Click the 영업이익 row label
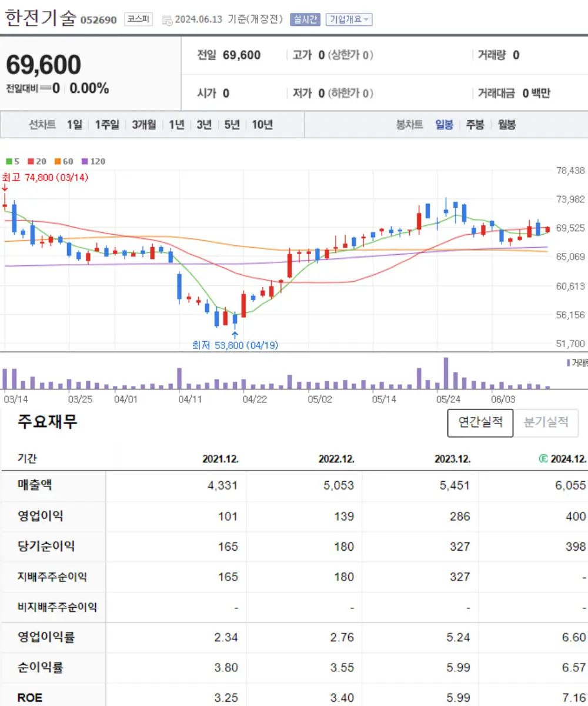Viewport: 588px width, 706px height. [40, 516]
